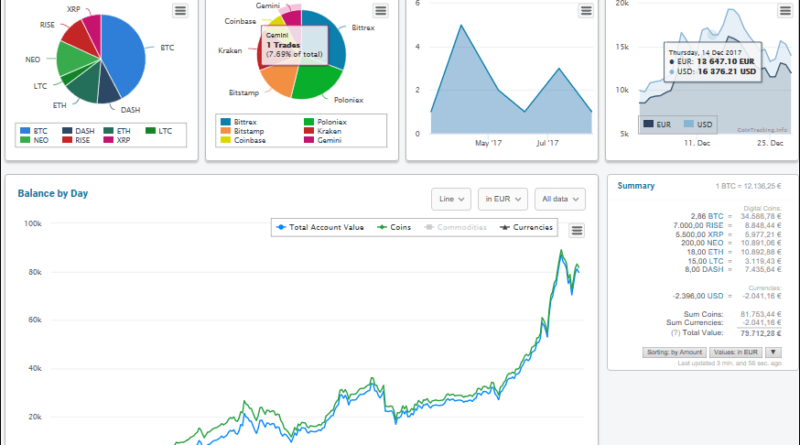The image size is (800, 445).
Task: Click the (?) help next to Total Value
Action: [x=676, y=333]
